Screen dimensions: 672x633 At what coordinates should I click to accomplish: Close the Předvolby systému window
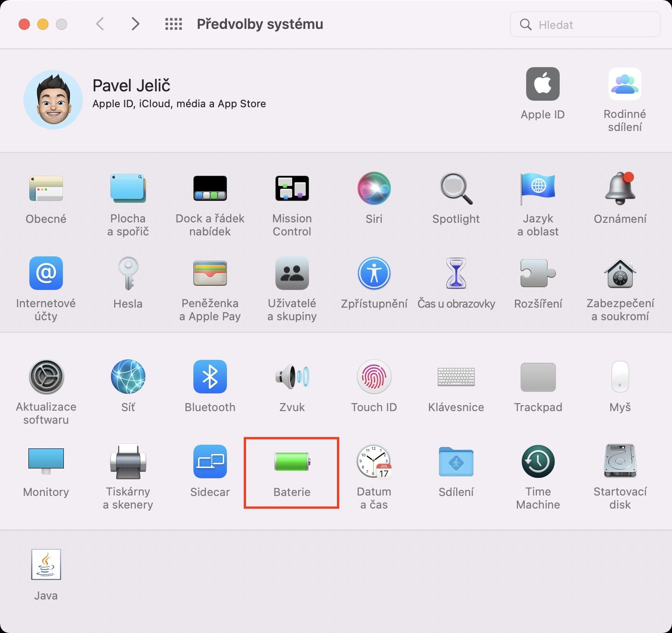(x=24, y=24)
